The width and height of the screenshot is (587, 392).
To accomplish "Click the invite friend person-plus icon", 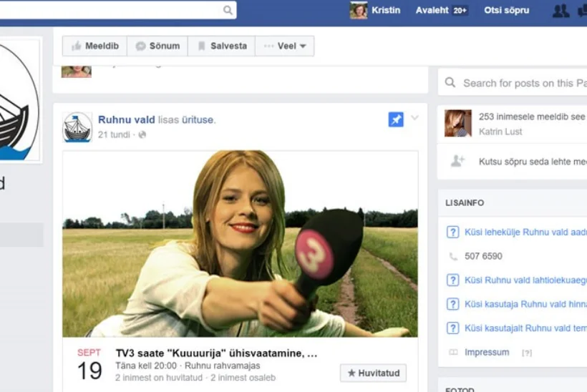I will [457, 161].
